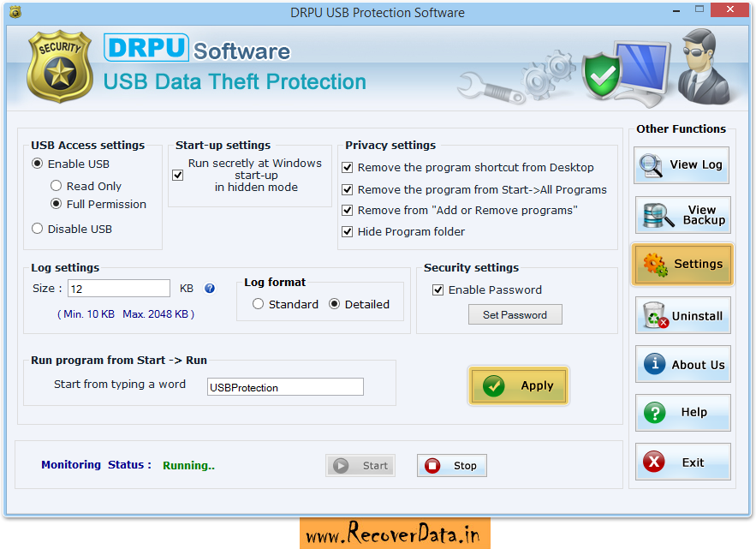Minimize the DRPU USB Protection window

676,10
